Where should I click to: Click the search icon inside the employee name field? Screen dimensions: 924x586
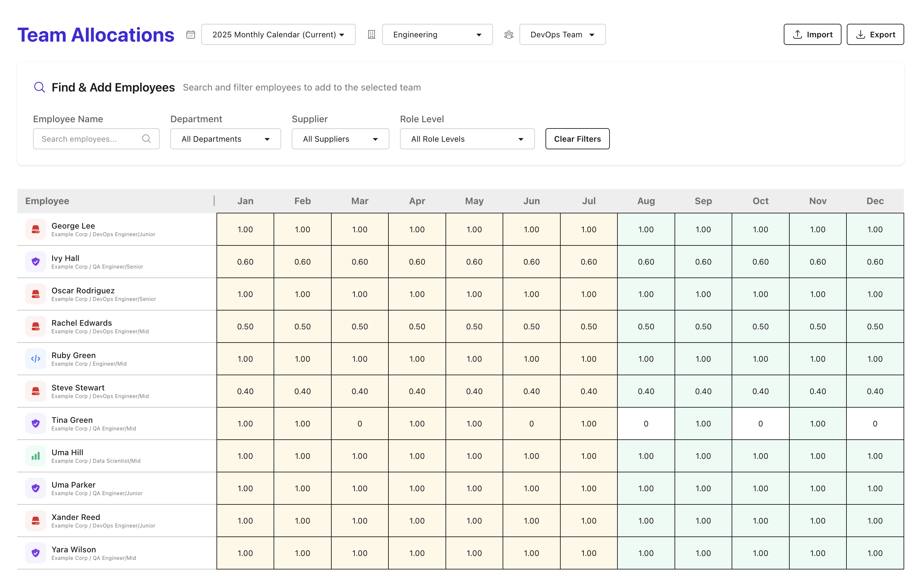[x=147, y=139]
